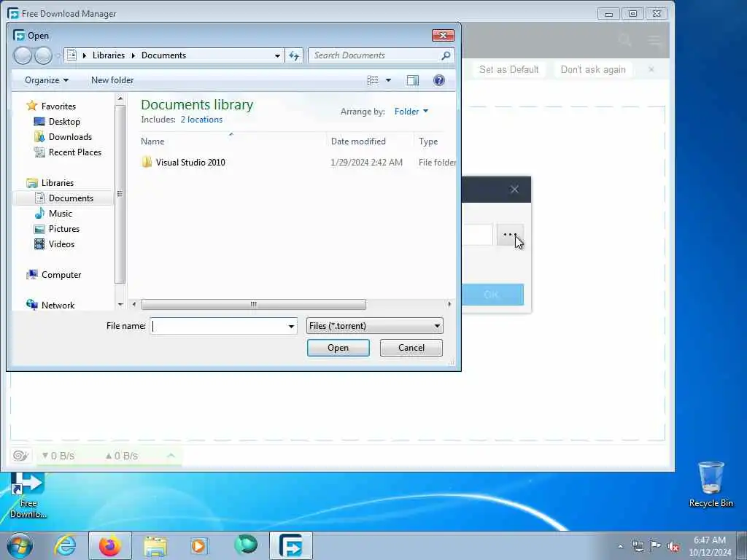Open Firefox from the taskbar

pyautogui.click(x=110, y=545)
